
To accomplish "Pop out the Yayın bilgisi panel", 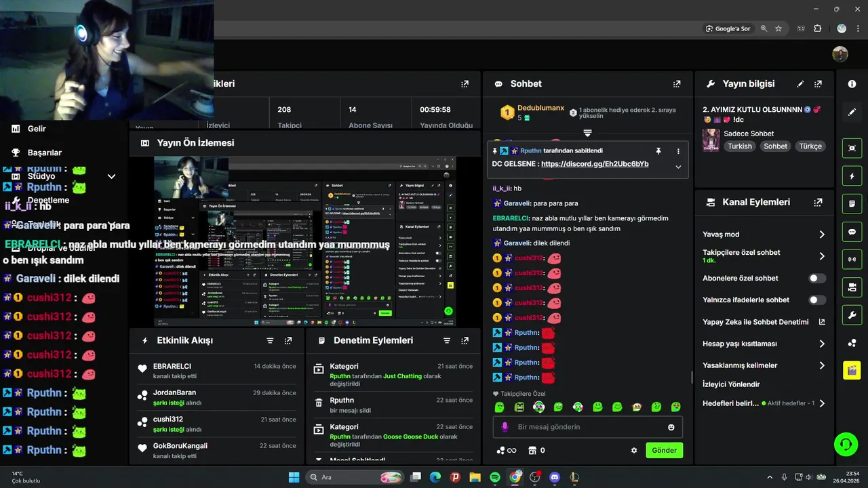I will 818,84.
